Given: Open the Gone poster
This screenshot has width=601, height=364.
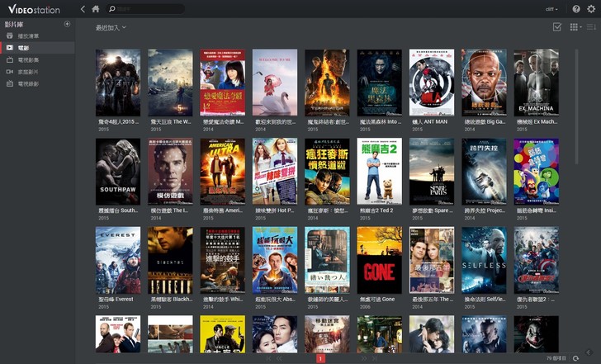Looking at the screenshot, I should coord(380,260).
